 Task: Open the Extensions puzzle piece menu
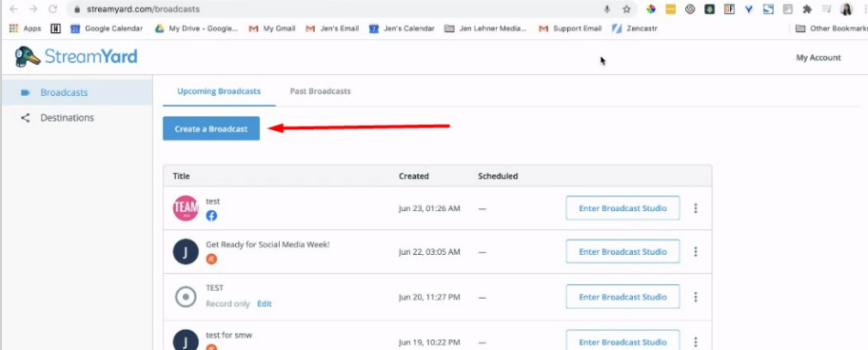(807, 9)
